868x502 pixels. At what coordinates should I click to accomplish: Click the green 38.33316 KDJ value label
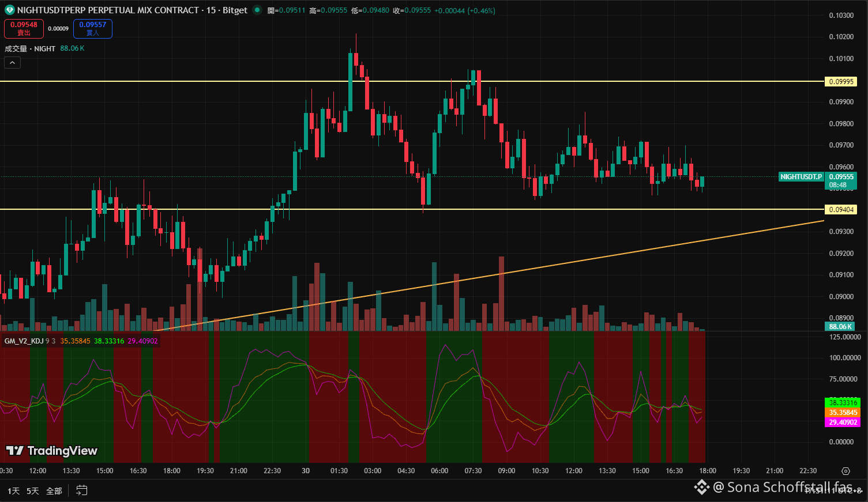click(x=843, y=402)
